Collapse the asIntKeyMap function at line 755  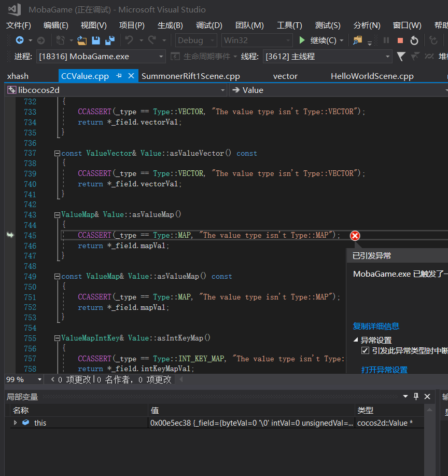click(57, 338)
